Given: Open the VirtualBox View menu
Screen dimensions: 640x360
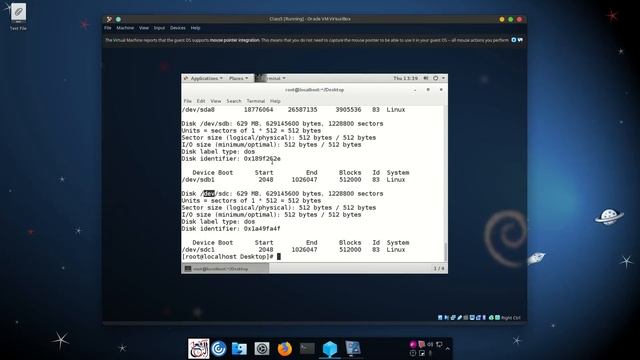Looking at the screenshot, I should tap(144, 28).
